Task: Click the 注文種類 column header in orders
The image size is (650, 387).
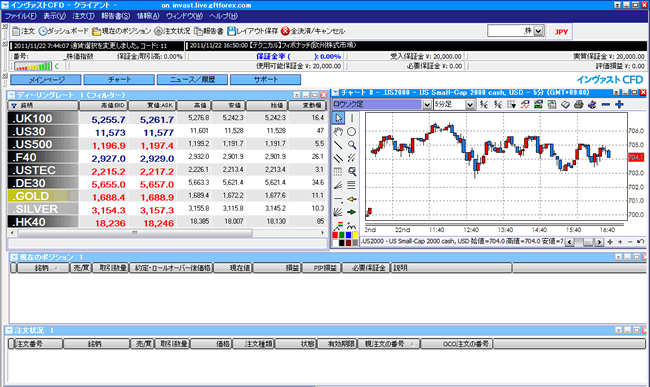Action: coord(253,344)
